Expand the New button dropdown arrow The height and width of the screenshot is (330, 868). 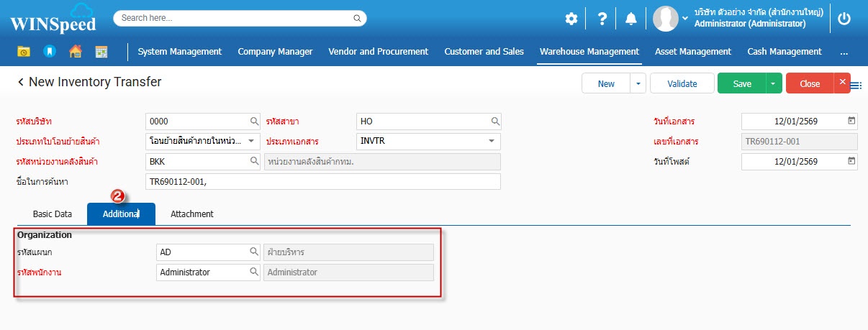pyautogui.click(x=638, y=83)
